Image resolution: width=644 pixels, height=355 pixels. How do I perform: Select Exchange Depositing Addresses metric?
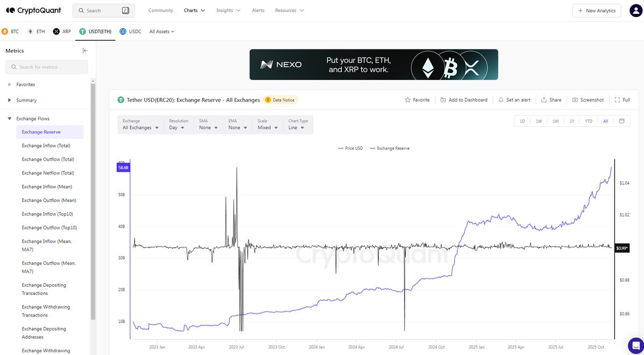click(44, 333)
